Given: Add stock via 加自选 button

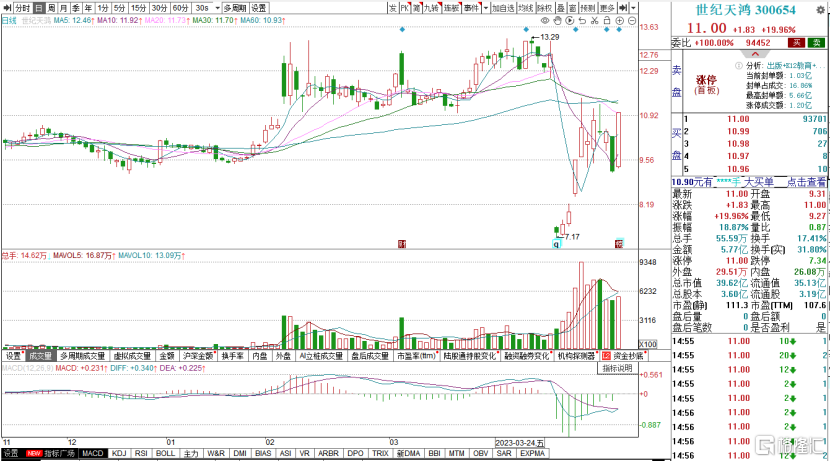Looking at the screenshot, I should click(x=503, y=8).
